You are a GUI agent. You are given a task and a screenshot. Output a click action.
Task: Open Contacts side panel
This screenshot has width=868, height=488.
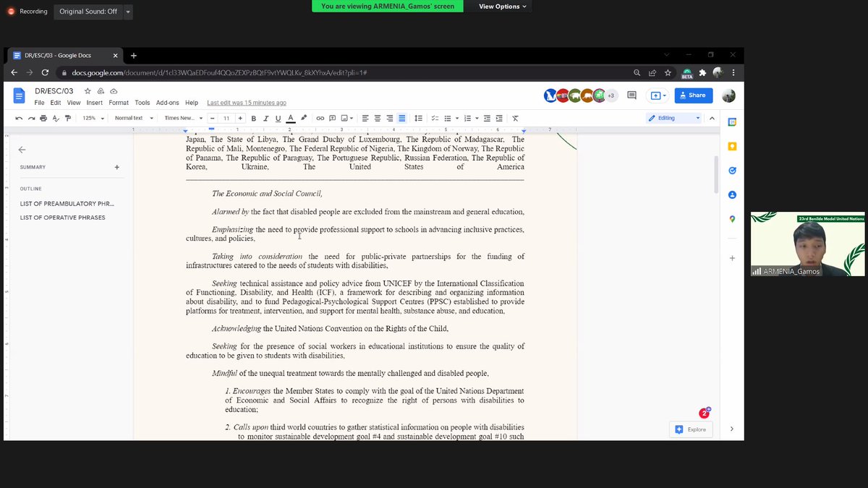(732, 195)
